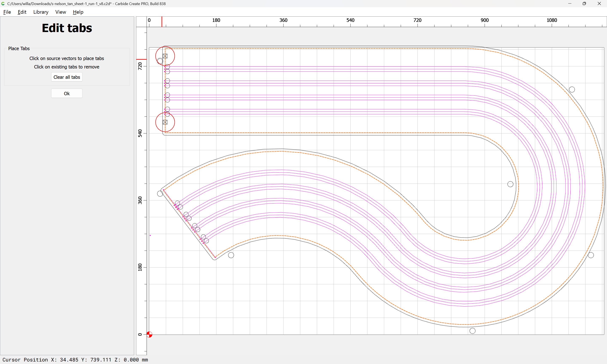The width and height of the screenshot is (607, 364).
Task: Click the Clear all tabs button
Action: [67, 77]
